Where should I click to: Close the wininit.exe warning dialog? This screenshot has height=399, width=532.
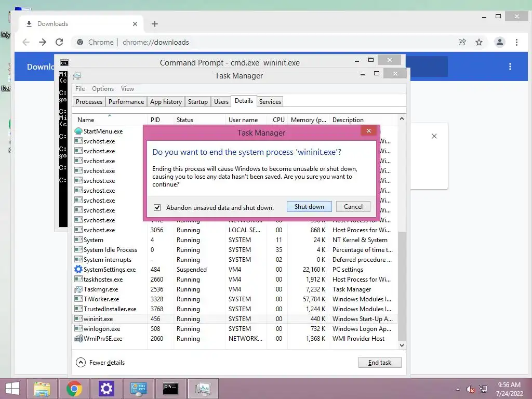click(369, 130)
